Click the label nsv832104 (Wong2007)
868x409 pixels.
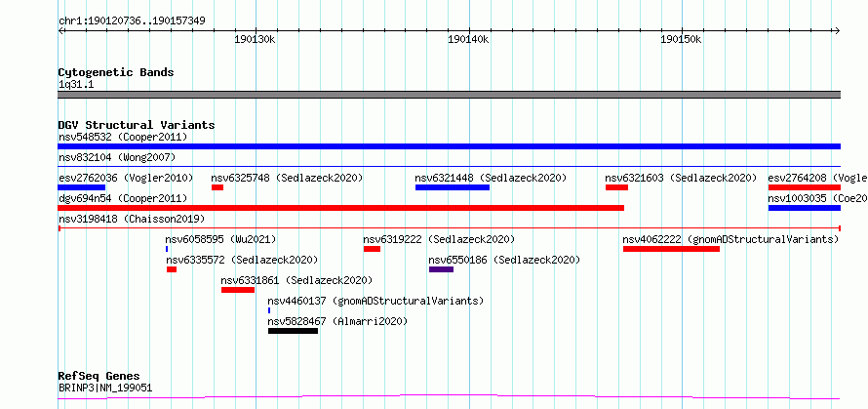coord(117,157)
